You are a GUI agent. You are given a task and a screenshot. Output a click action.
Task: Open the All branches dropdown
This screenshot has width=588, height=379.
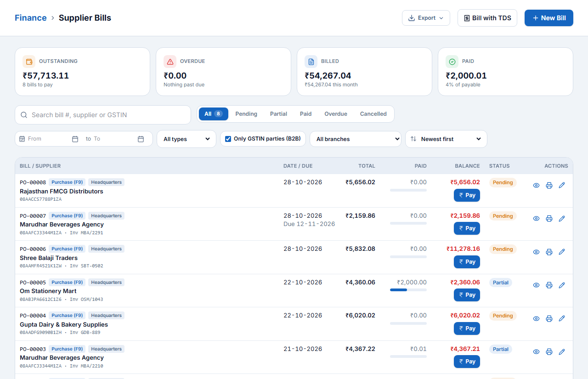[356, 139]
